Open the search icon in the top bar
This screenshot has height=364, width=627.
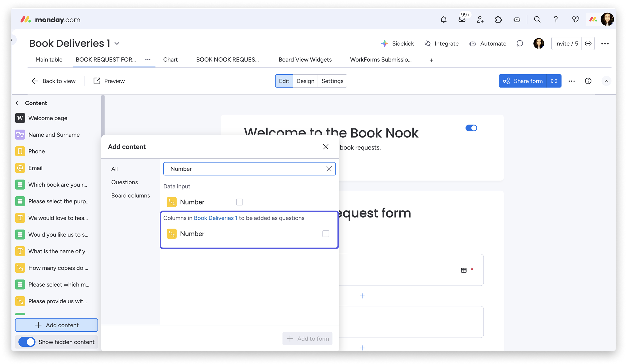537,19
